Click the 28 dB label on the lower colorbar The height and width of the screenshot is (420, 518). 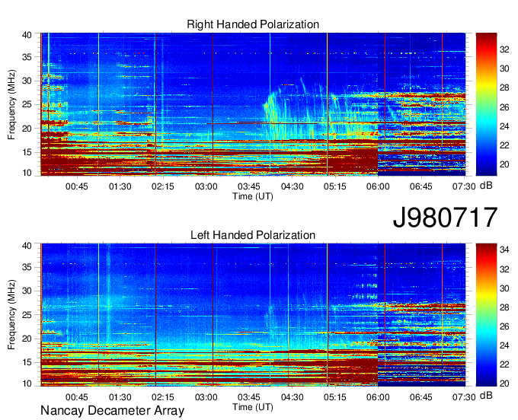(504, 307)
